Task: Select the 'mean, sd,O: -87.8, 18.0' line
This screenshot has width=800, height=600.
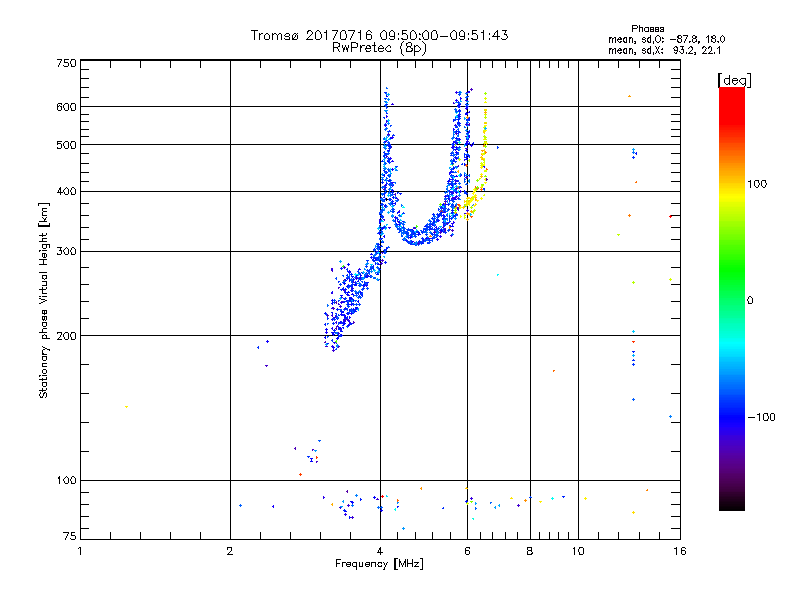Action: 666,39
